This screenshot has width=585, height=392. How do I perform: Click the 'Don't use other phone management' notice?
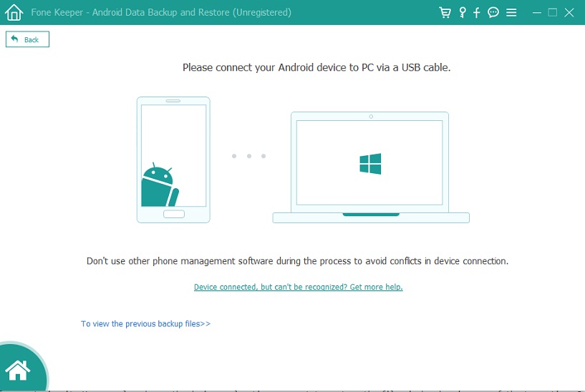coord(297,261)
